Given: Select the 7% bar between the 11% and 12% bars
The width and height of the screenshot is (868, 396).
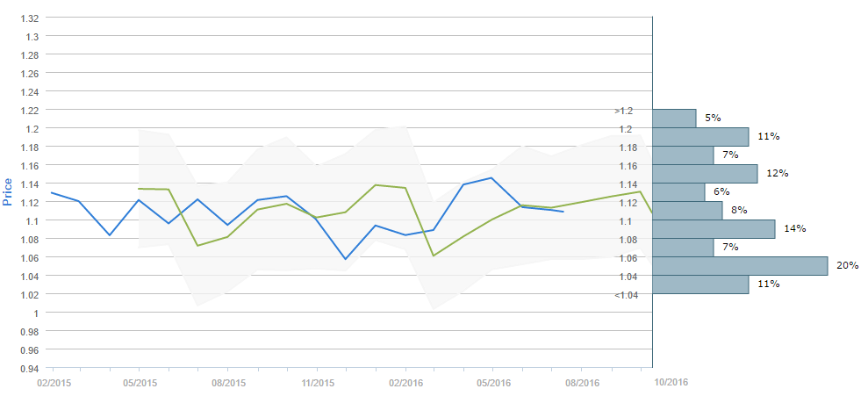Looking at the screenshot, I should 683,155.
